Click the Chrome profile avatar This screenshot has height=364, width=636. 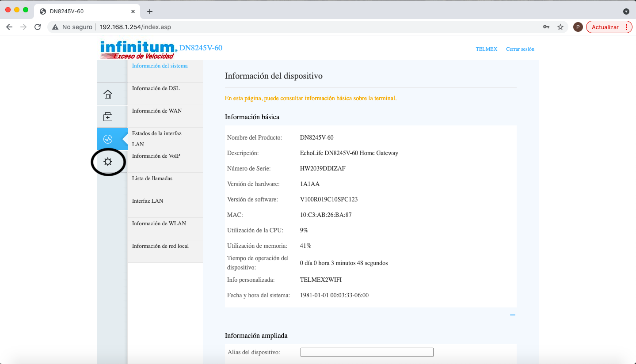578,27
